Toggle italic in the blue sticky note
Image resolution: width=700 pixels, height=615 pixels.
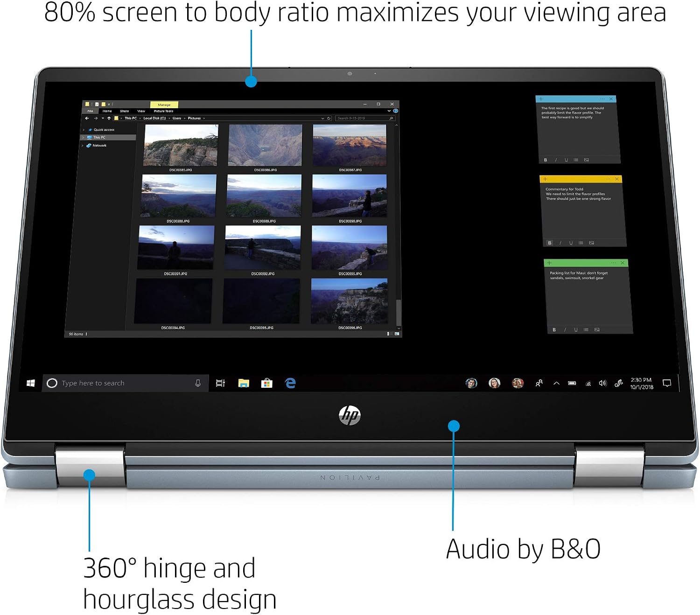[556, 160]
